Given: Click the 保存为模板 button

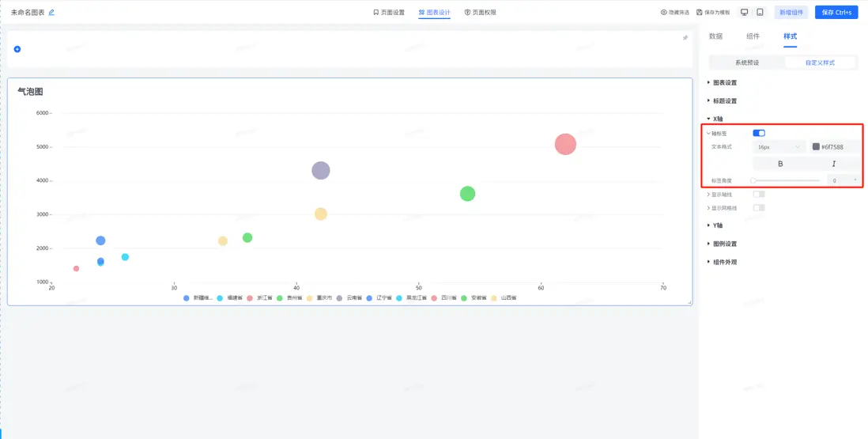Looking at the screenshot, I should tap(713, 12).
